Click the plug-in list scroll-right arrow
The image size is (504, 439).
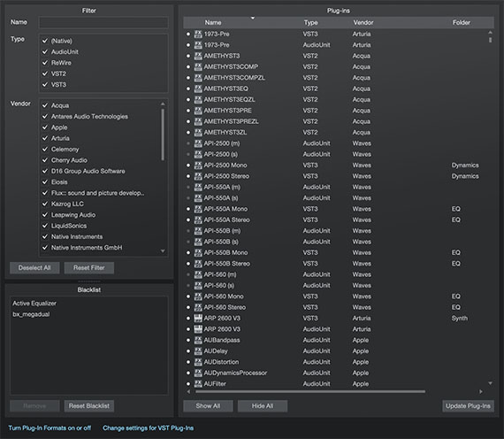point(481,392)
